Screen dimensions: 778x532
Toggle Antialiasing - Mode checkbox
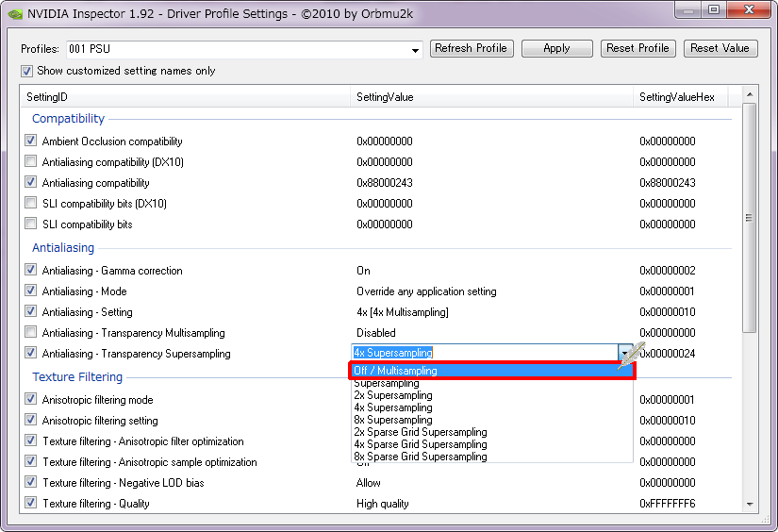pos(31,291)
